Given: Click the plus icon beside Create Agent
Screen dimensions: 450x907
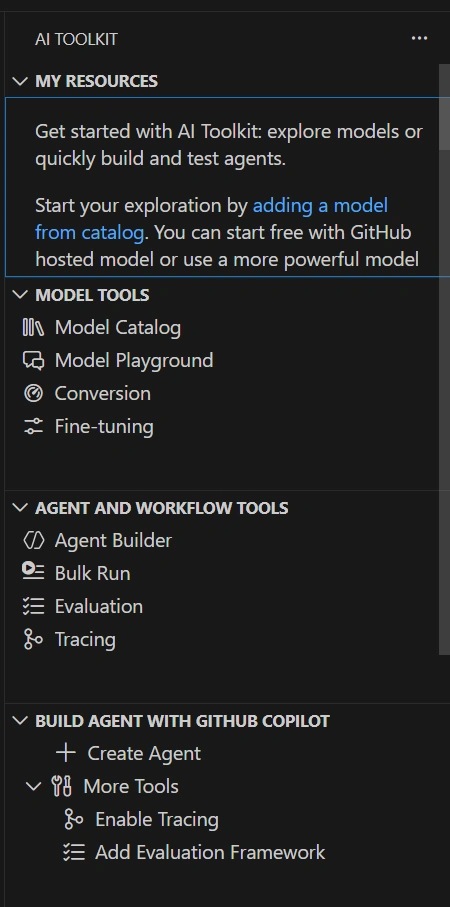Looking at the screenshot, I should tap(66, 753).
